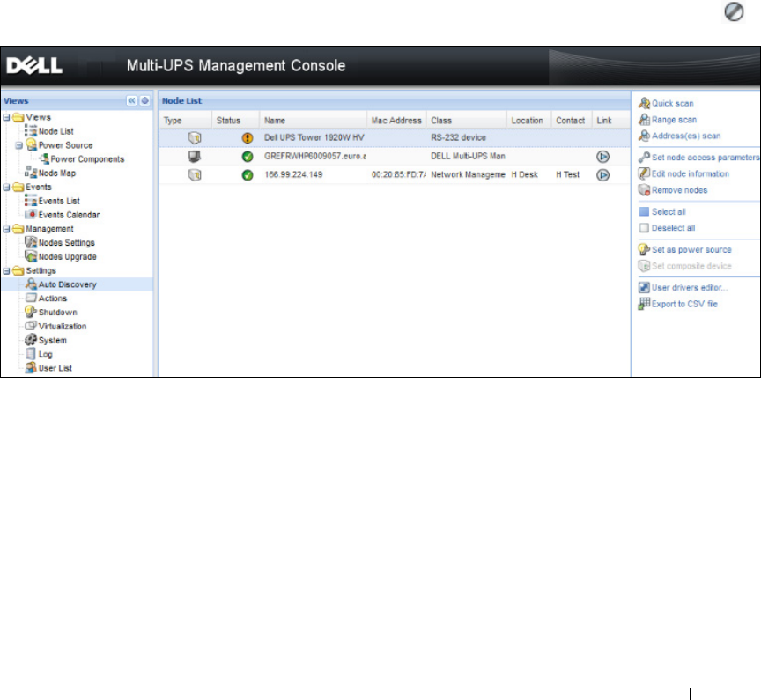
Task: Open Virtualization settings
Action: (63, 327)
